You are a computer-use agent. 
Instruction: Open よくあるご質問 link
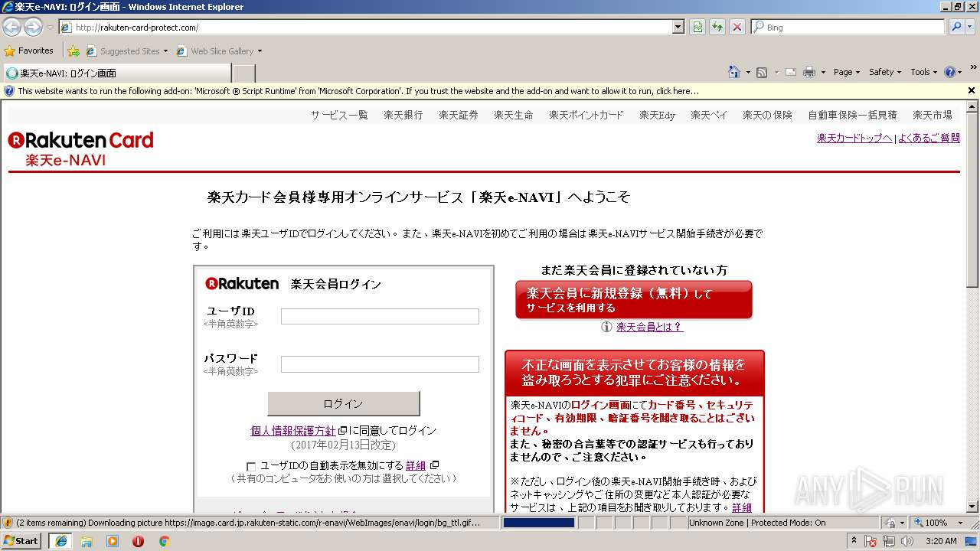tap(929, 139)
